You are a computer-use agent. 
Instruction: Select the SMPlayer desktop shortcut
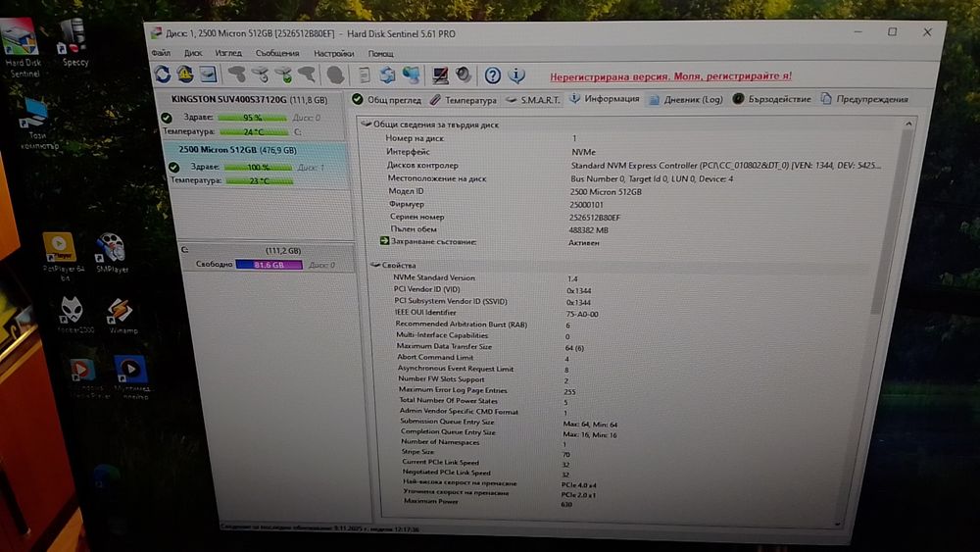pyautogui.click(x=112, y=252)
